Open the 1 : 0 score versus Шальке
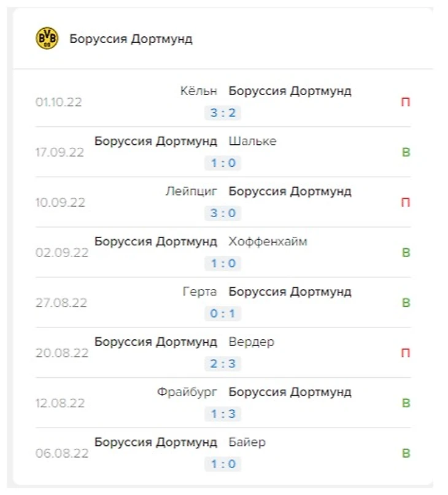Viewport: 448px width, 495px height. point(223,163)
